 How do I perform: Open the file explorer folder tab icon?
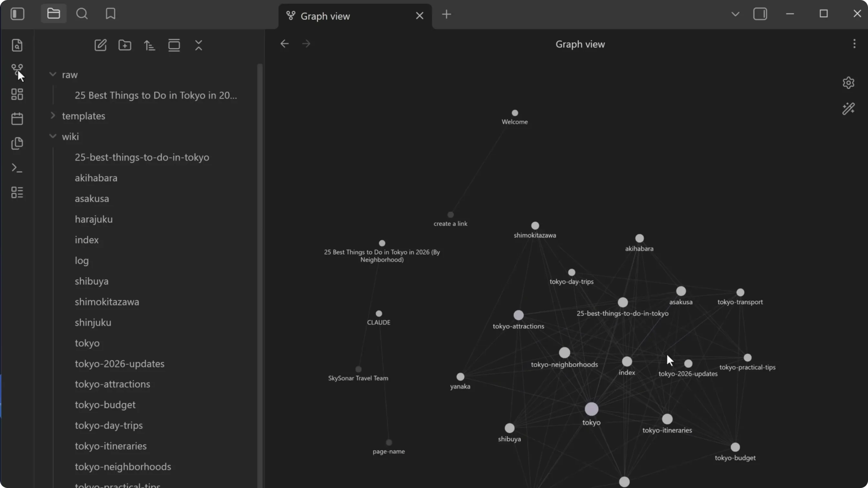point(54,14)
